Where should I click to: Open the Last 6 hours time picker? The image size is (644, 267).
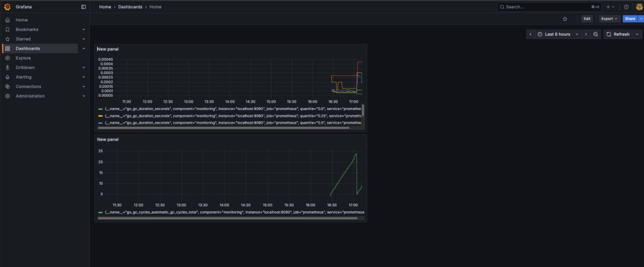coord(557,34)
